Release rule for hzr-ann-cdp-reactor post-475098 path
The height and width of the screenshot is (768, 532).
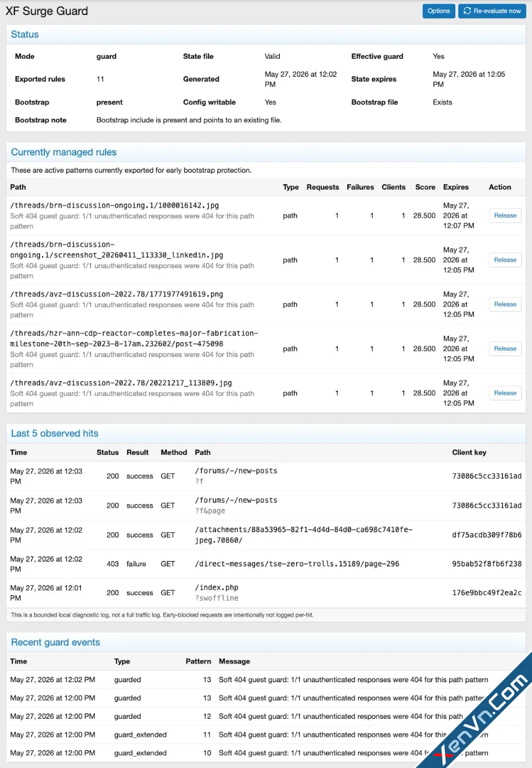point(505,349)
